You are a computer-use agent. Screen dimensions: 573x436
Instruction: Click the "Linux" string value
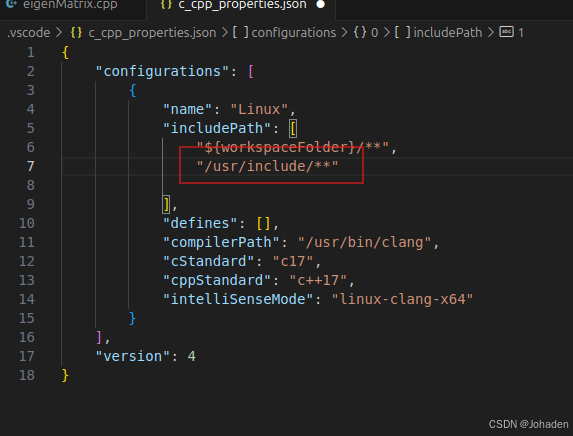259,109
